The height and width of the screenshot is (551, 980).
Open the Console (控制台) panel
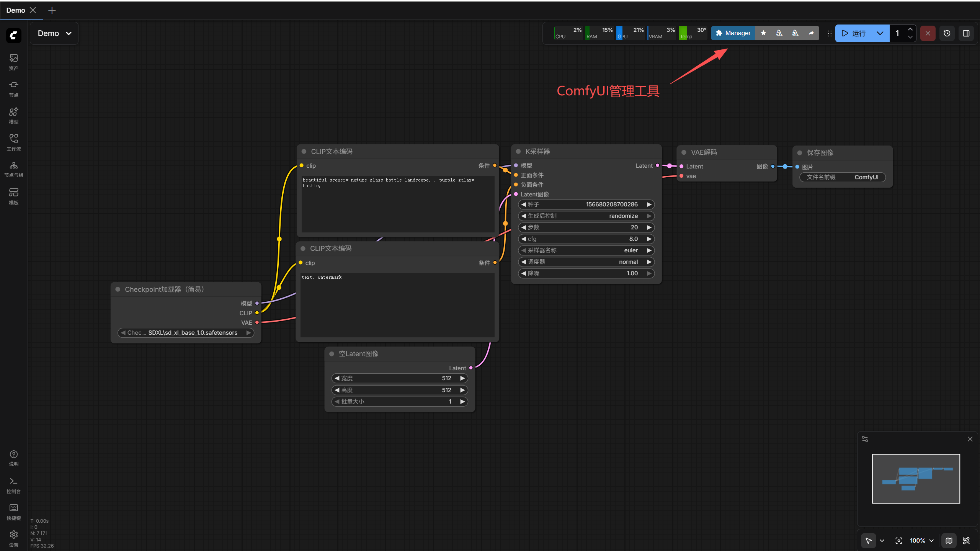tap(14, 485)
